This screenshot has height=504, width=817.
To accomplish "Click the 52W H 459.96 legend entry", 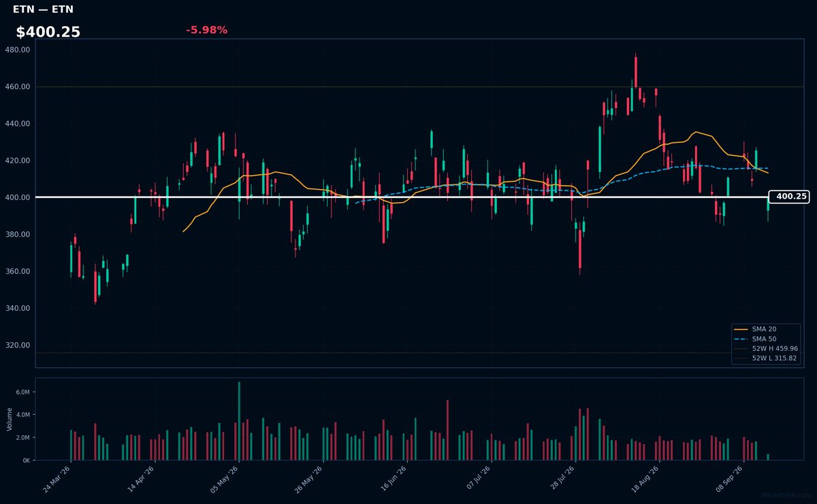I will 766,348.
